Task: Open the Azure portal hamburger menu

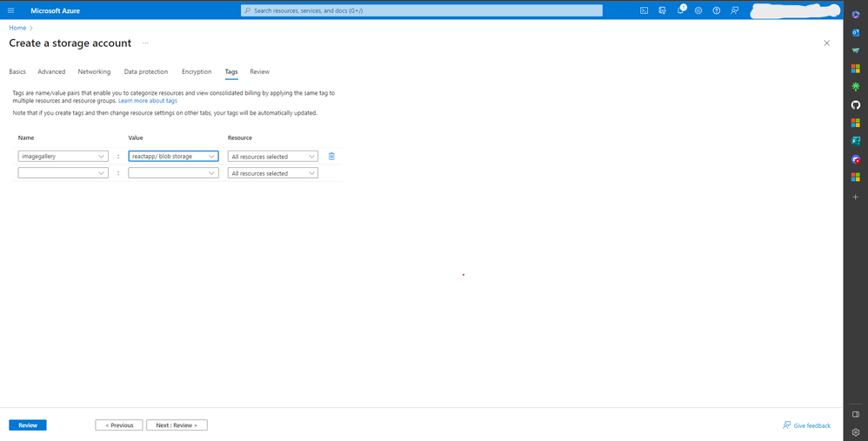Action: pos(10,10)
